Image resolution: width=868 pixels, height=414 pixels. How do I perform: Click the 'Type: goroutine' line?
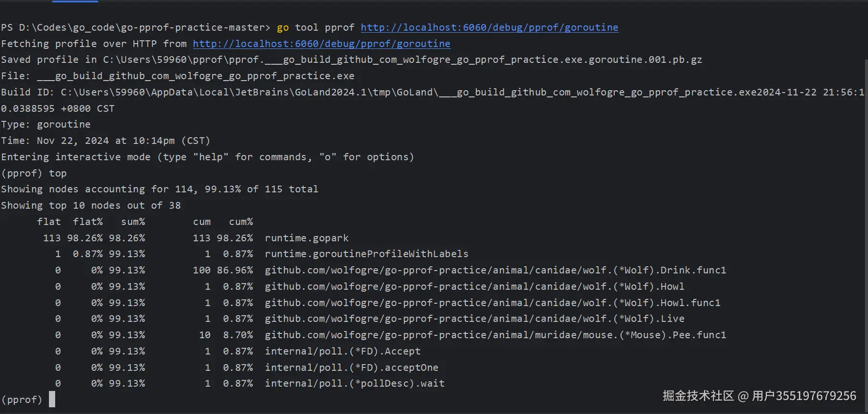click(46, 124)
